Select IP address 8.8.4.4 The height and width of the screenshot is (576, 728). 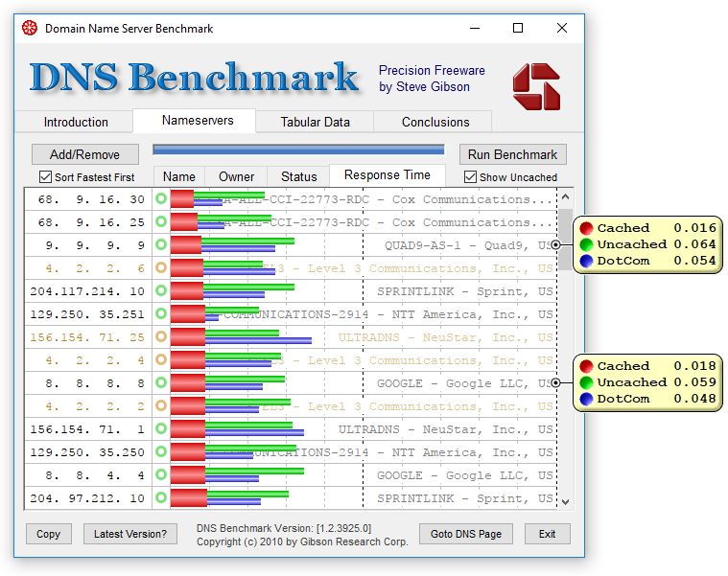[95, 475]
